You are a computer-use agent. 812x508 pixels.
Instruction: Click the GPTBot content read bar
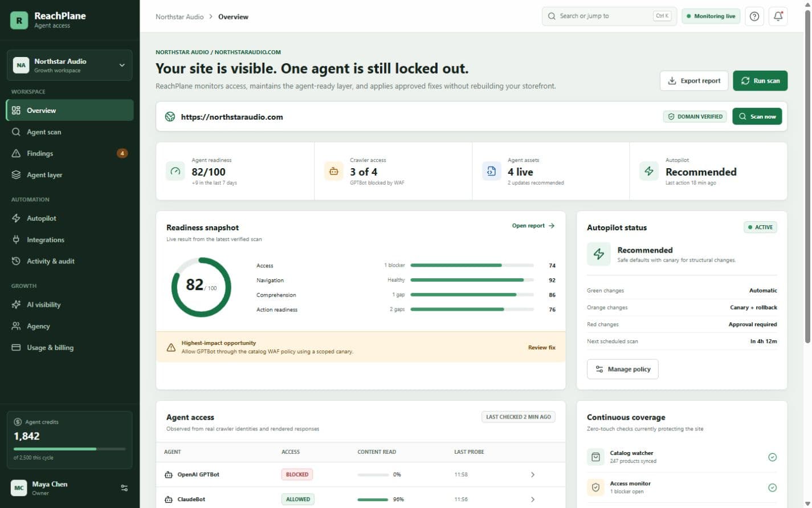click(x=373, y=475)
